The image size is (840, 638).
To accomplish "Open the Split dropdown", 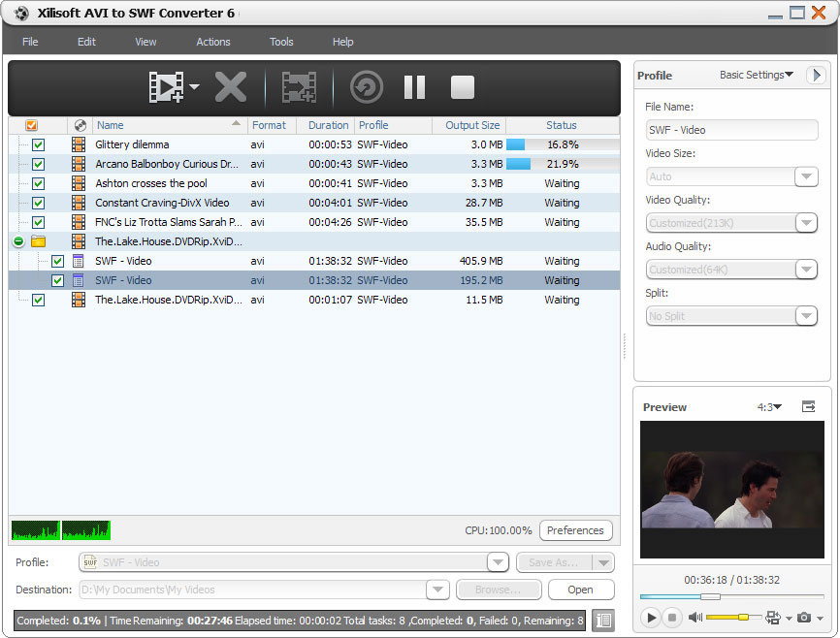I will 806,315.
